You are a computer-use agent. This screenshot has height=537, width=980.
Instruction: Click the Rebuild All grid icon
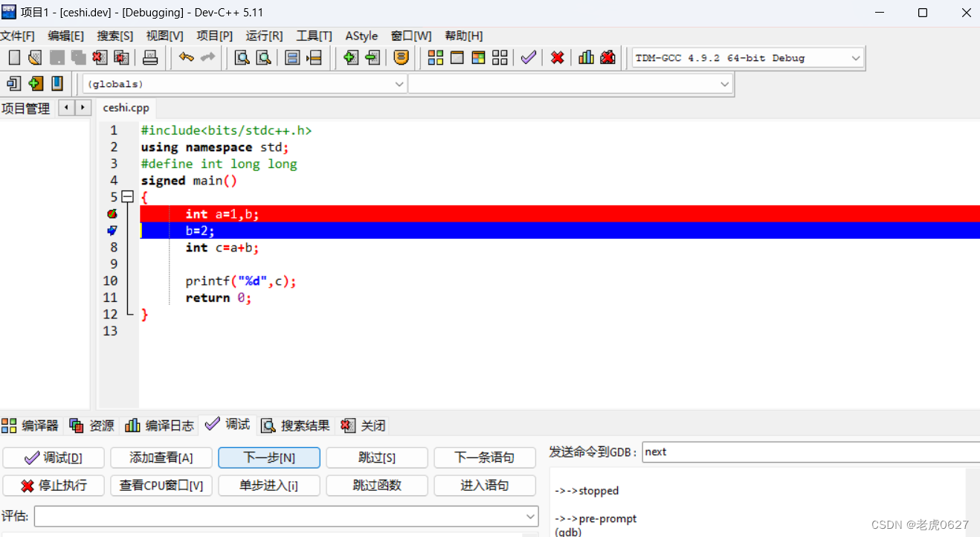coord(500,57)
